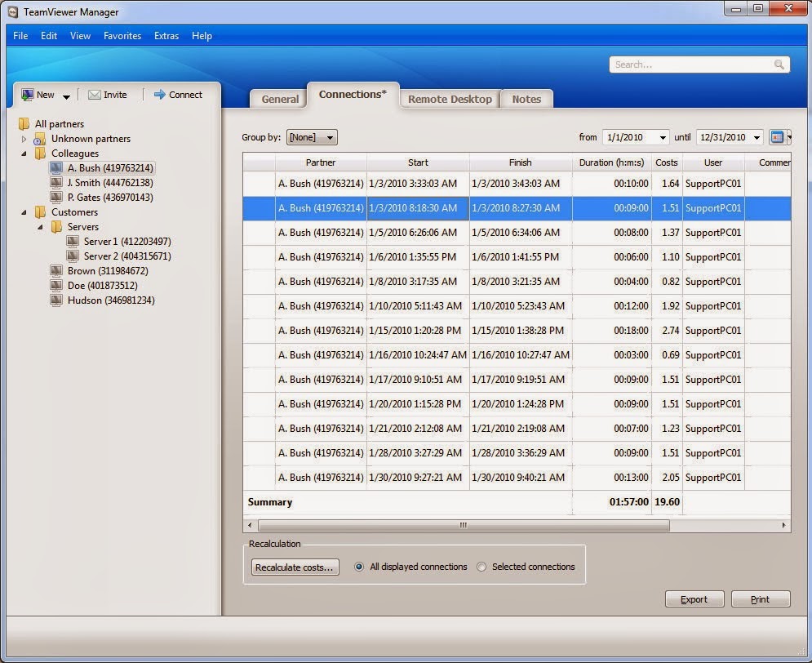The width and height of the screenshot is (812, 663).
Task: Click Doe computer icon
Action: point(56,286)
